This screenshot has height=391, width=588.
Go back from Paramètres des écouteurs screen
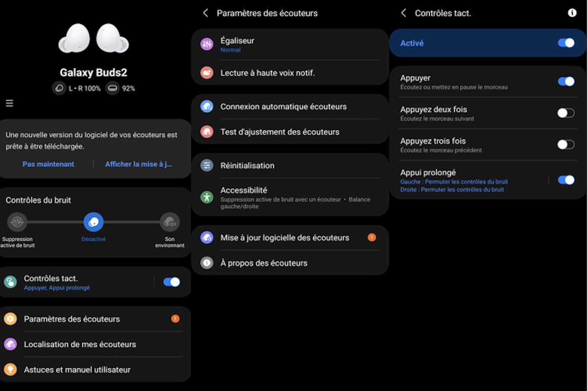coord(205,13)
